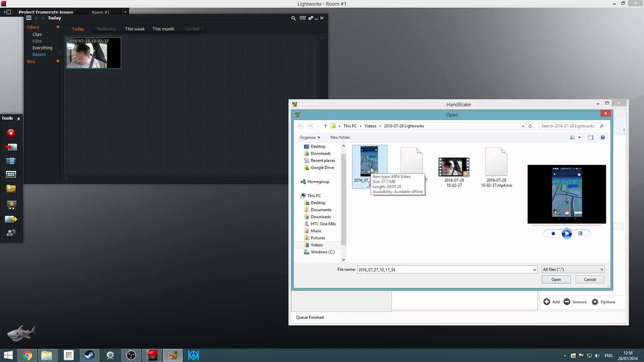This screenshot has width=644, height=362.
Task: Open the content manager hamburger menu
Action: pos(29,18)
